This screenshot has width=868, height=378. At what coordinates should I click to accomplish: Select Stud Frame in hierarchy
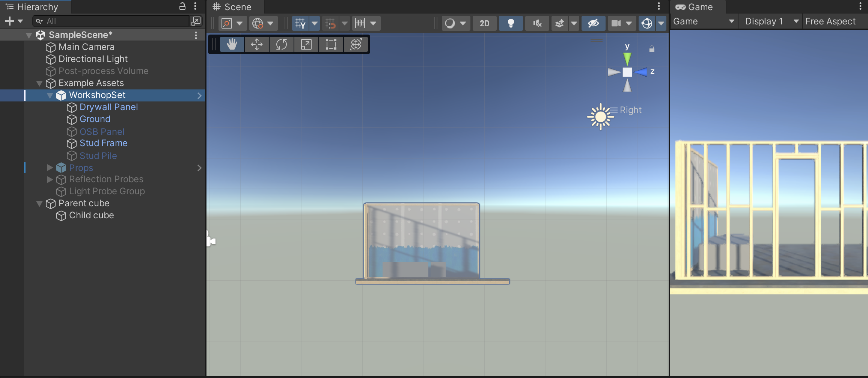(103, 143)
